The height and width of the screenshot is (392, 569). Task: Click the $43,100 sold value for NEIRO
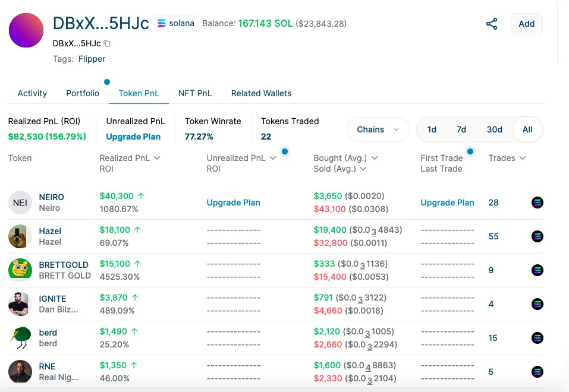[x=329, y=209]
